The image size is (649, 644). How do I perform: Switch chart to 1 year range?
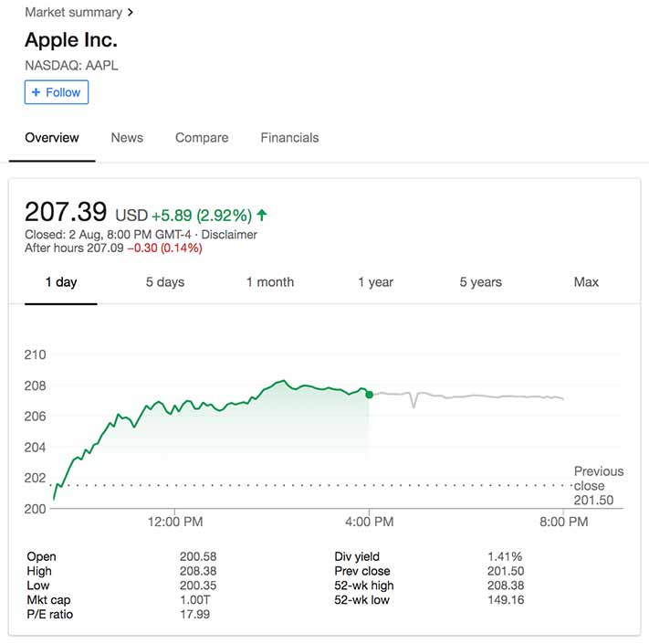[x=375, y=282]
